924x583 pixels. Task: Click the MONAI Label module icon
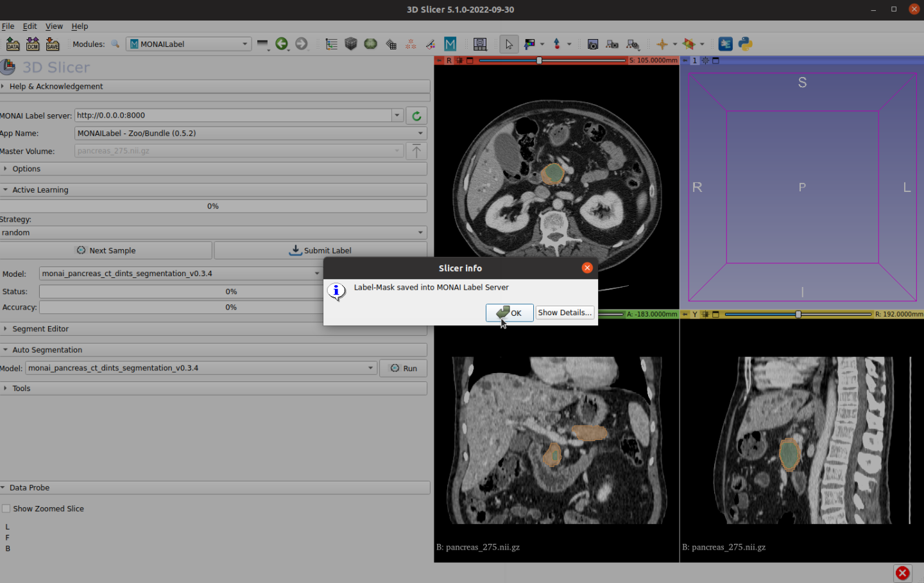450,44
